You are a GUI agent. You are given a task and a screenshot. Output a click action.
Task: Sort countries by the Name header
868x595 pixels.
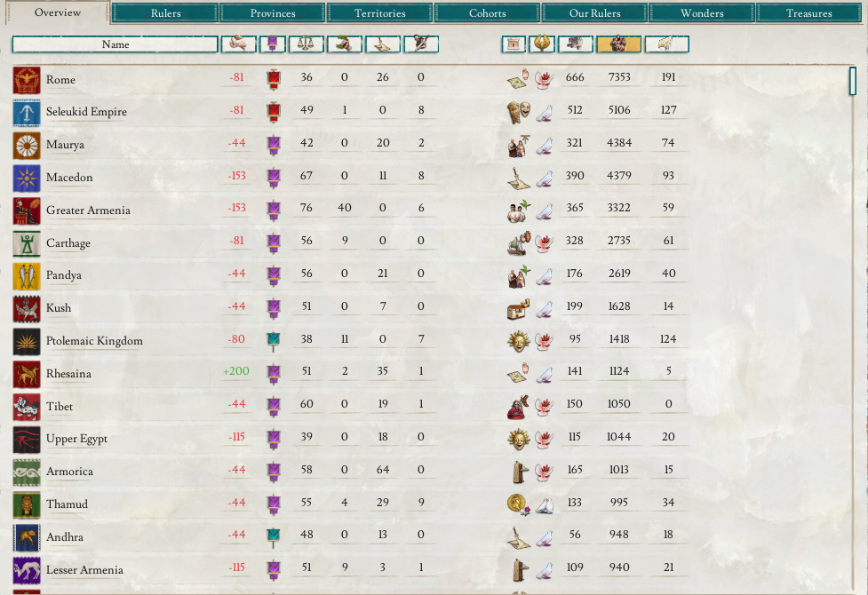pyautogui.click(x=115, y=44)
